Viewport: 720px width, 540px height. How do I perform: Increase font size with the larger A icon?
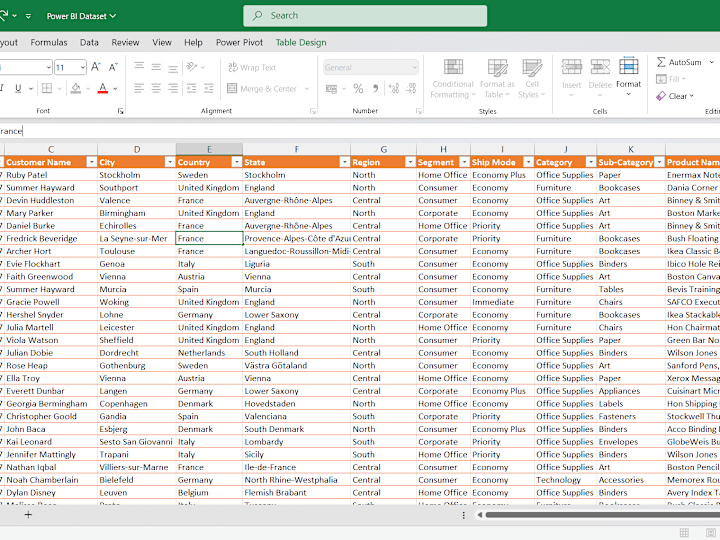[x=96, y=67]
